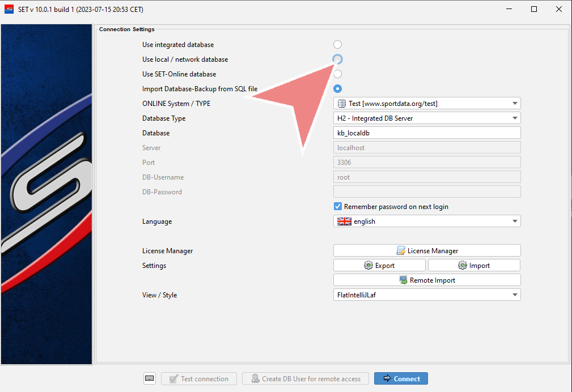Click the SET app icon in title bar

[9, 9]
